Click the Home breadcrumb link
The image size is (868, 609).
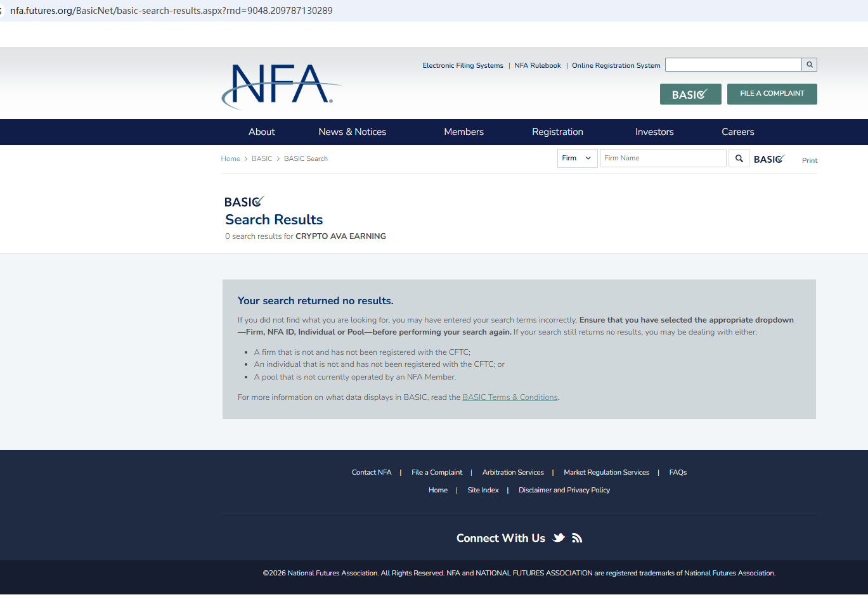tap(231, 159)
